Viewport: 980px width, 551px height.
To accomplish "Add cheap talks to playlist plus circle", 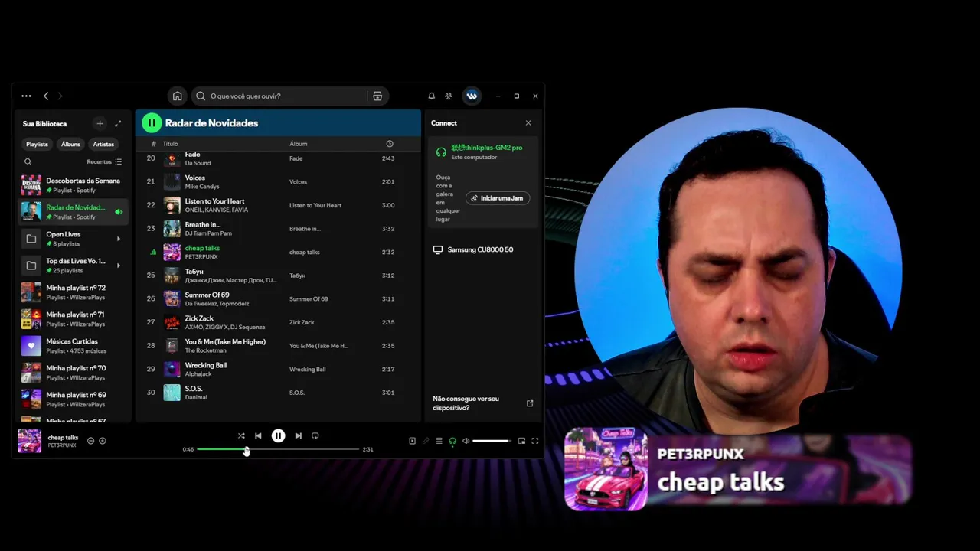I will click(x=103, y=441).
